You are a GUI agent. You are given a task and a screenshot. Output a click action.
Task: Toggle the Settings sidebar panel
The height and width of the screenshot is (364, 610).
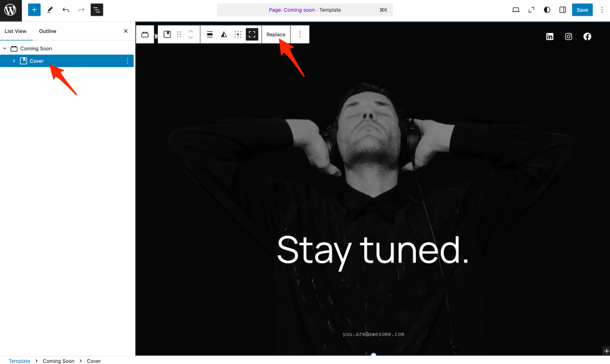pyautogui.click(x=563, y=10)
